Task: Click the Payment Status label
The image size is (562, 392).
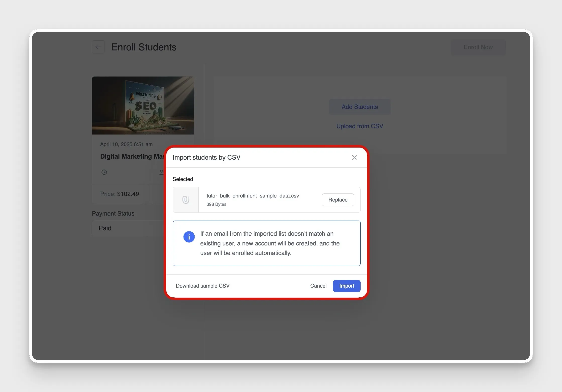Action: pos(113,214)
